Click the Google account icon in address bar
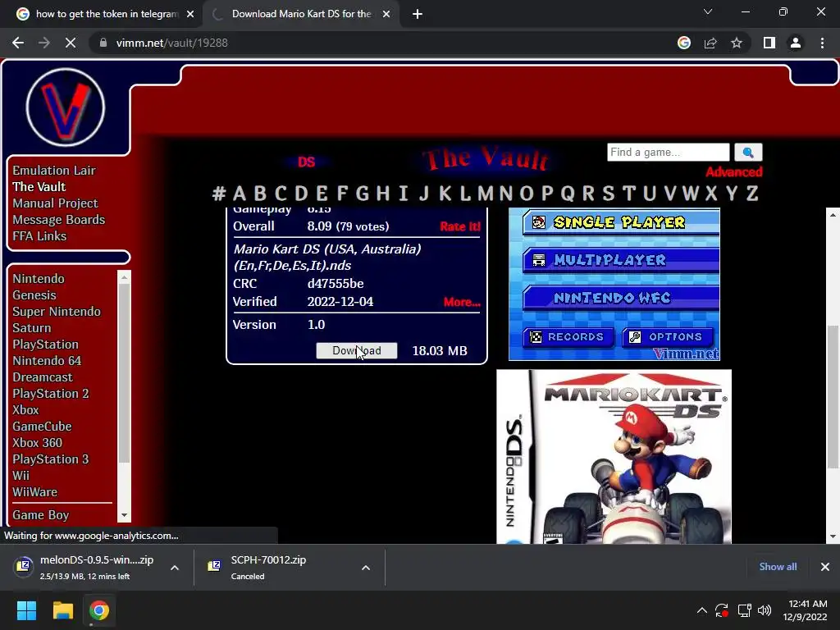840x630 pixels. point(684,43)
